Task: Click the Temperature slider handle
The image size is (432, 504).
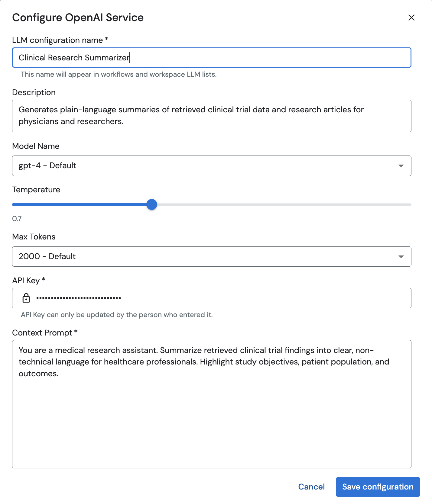Action: coord(152,204)
